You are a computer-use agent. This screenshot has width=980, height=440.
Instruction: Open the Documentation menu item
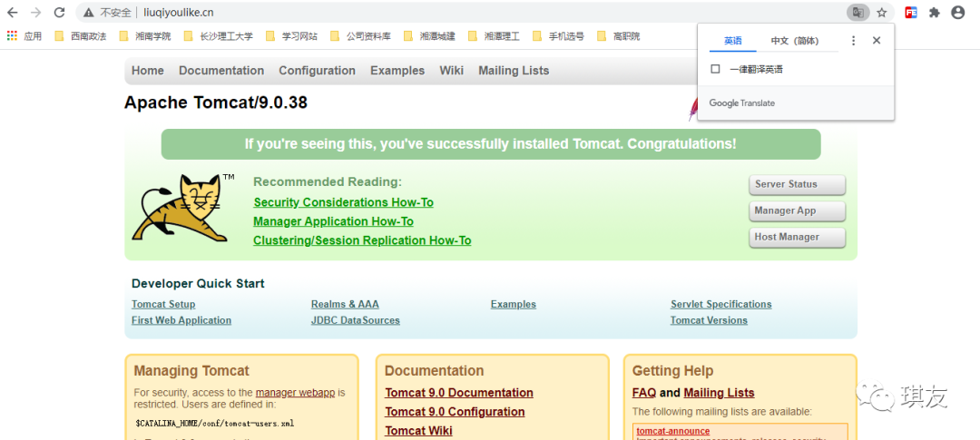click(221, 71)
